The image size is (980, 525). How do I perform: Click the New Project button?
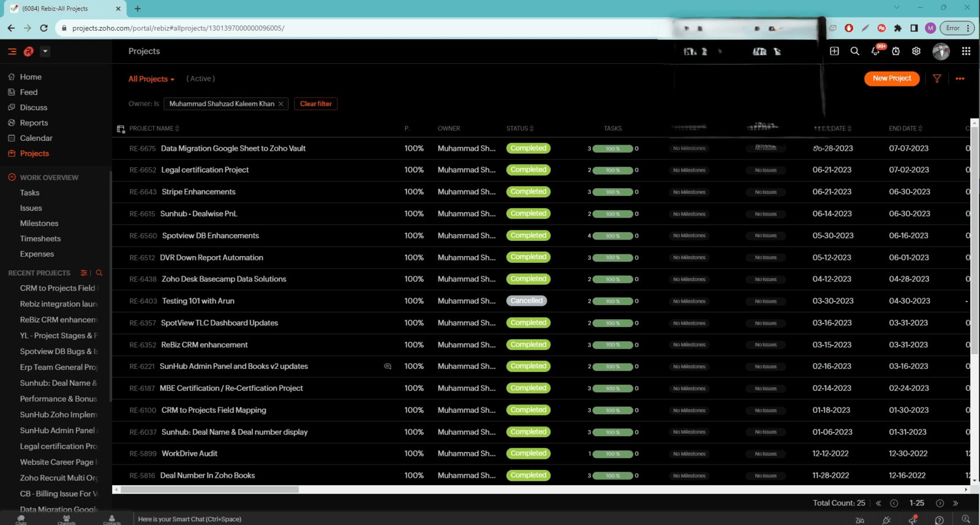pyautogui.click(x=892, y=78)
